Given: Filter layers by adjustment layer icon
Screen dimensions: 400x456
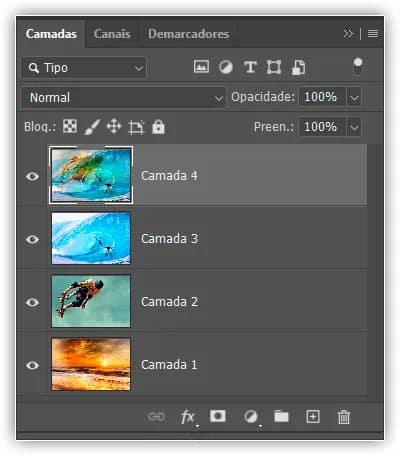Looking at the screenshot, I should (226, 67).
